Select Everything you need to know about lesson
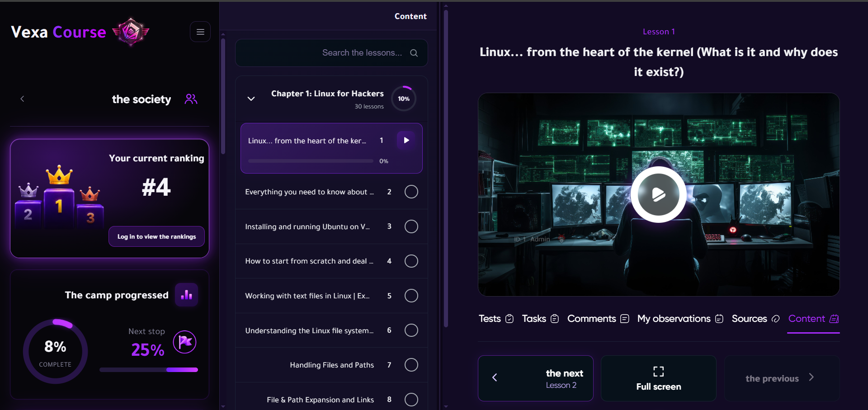 coord(309,192)
